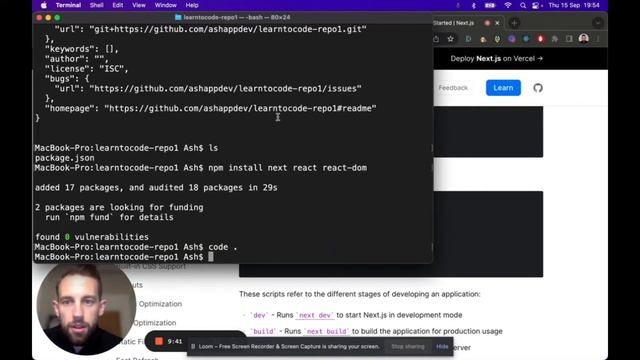Open the View menu in menu bar
Screen dimensions: 640x360
click(x=139, y=5)
